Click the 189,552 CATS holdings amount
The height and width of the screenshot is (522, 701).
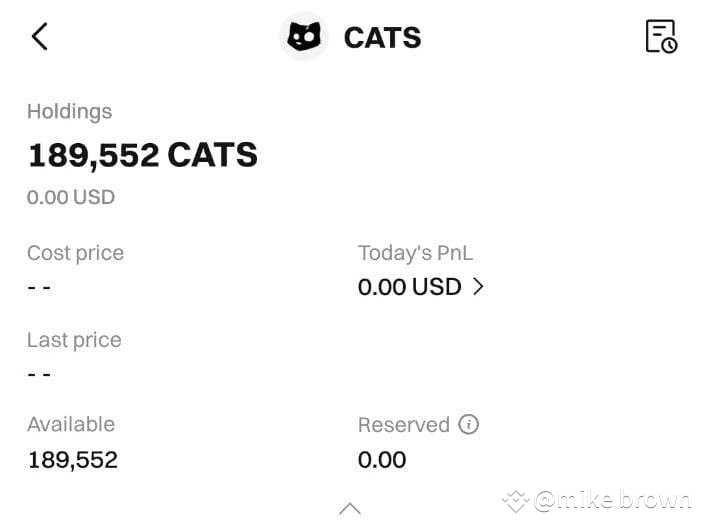[142, 155]
